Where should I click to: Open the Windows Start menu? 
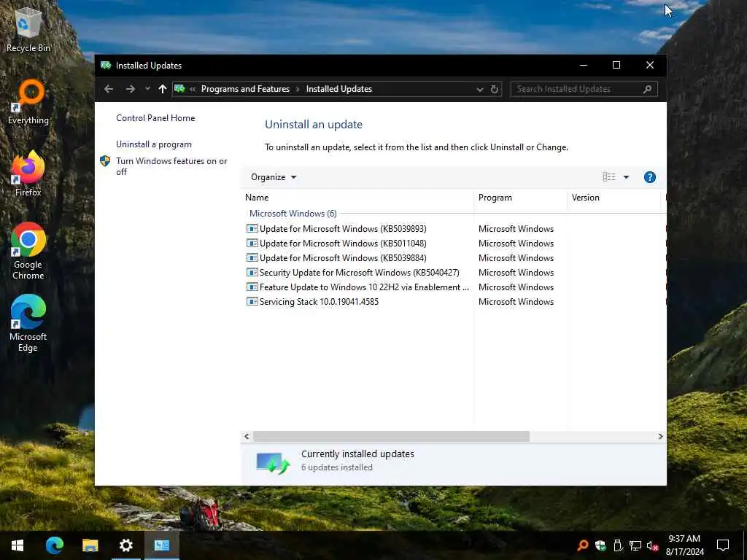(18, 545)
